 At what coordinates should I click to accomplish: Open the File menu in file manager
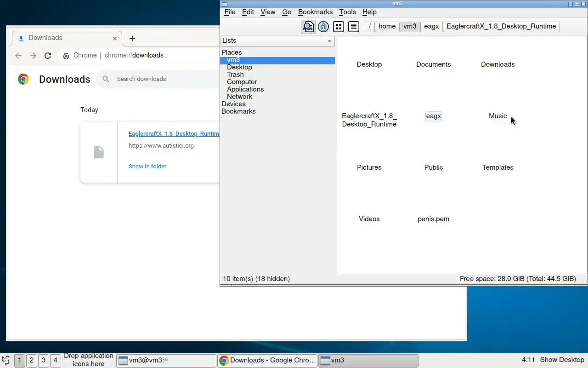click(230, 12)
